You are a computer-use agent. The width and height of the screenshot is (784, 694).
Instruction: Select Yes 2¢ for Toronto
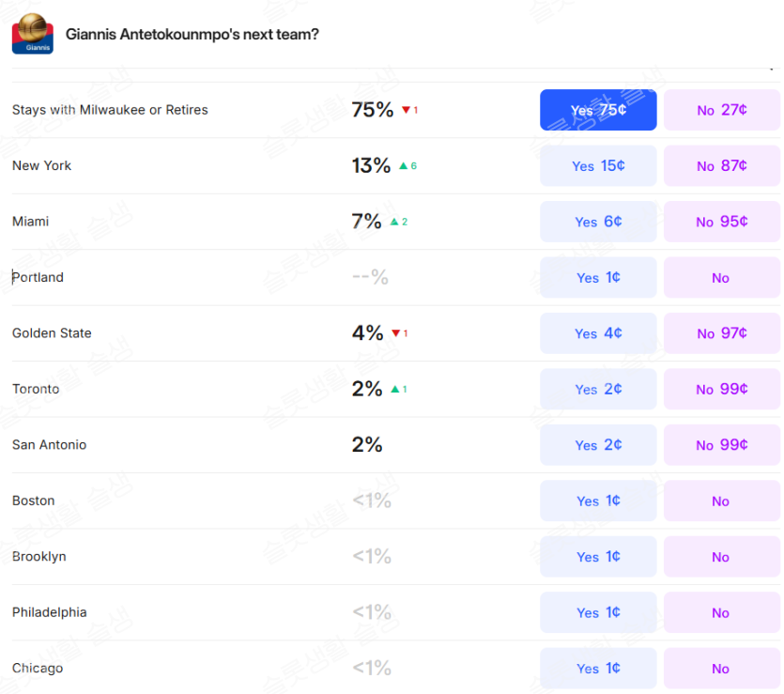point(598,390)
